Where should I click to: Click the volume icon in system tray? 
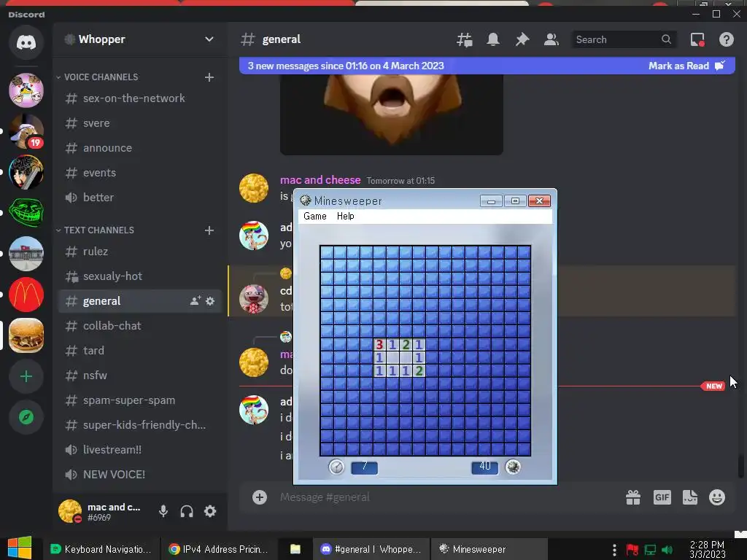[x=667, y=550]
